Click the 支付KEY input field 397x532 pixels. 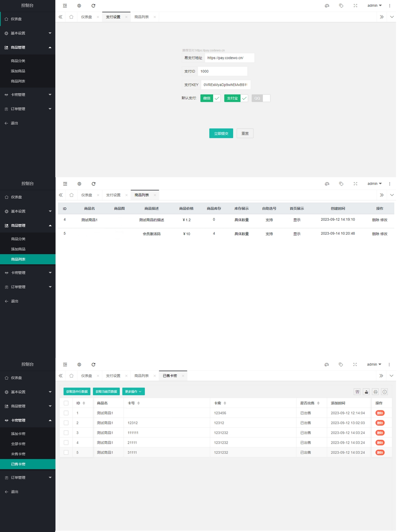(x=225, y=85)
